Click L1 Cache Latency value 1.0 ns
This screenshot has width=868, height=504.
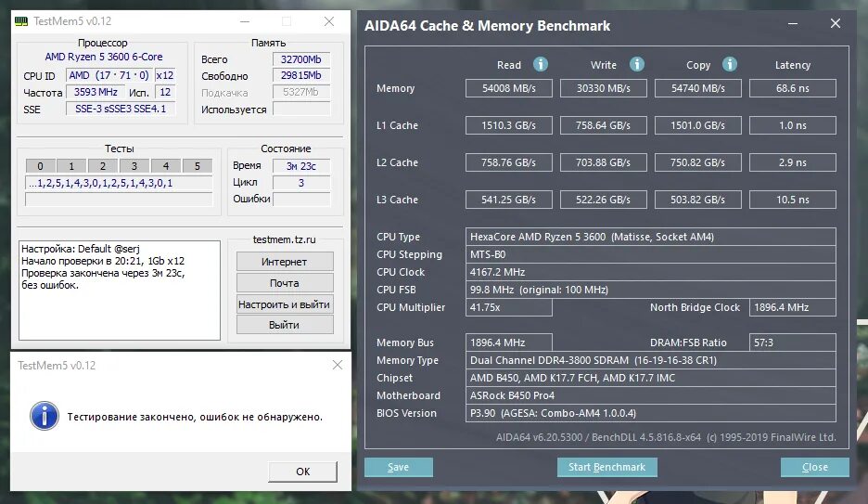793,125
